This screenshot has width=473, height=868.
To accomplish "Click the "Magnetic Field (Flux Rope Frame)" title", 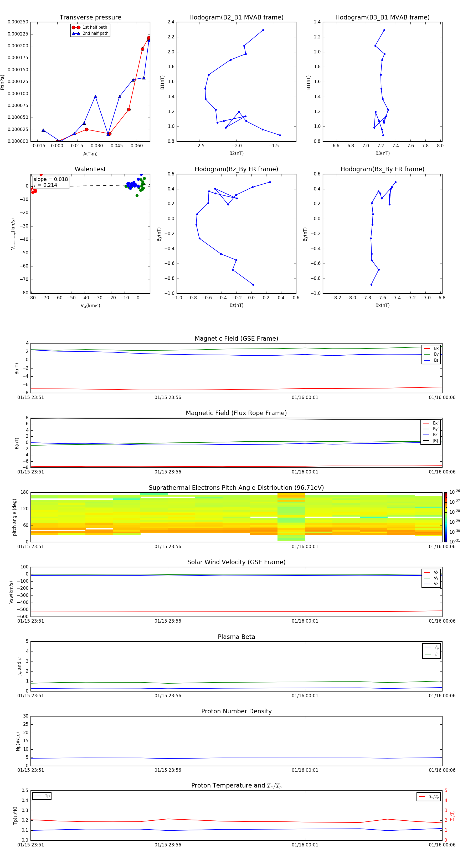I will point(236,413).
